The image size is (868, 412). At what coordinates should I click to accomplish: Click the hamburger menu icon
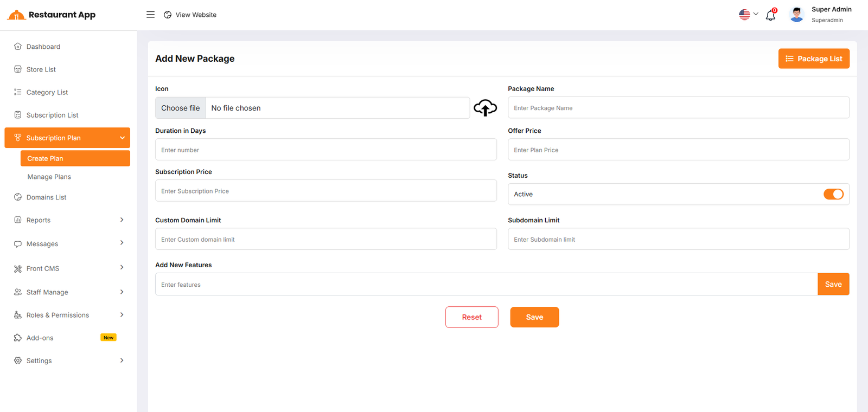point(150,15)
